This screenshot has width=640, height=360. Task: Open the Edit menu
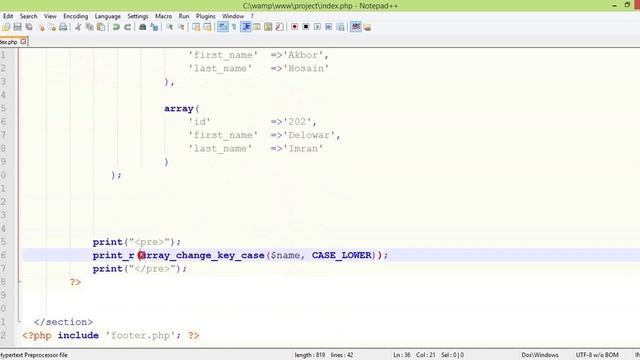(x=8, y=16)
